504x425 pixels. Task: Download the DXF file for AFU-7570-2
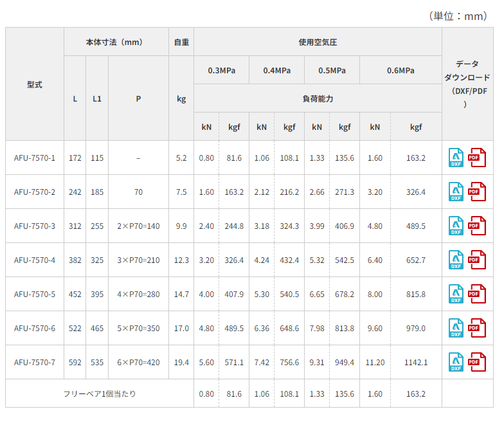point(456,192)
